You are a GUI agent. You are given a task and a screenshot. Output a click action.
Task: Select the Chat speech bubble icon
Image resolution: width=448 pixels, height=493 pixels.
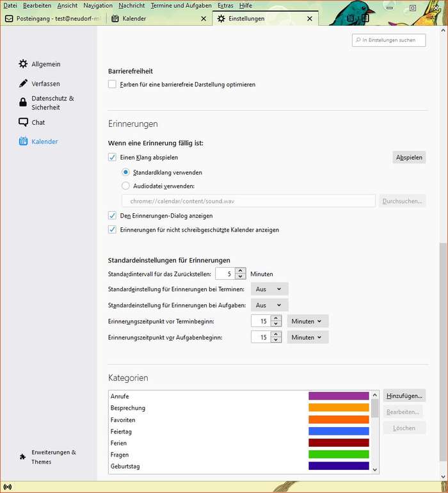(23, 122)
